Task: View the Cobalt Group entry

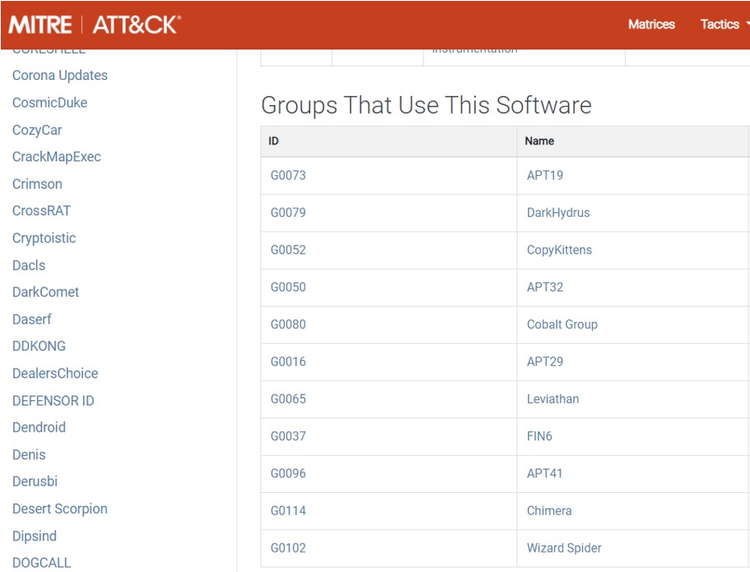Action: coord(562,325)
